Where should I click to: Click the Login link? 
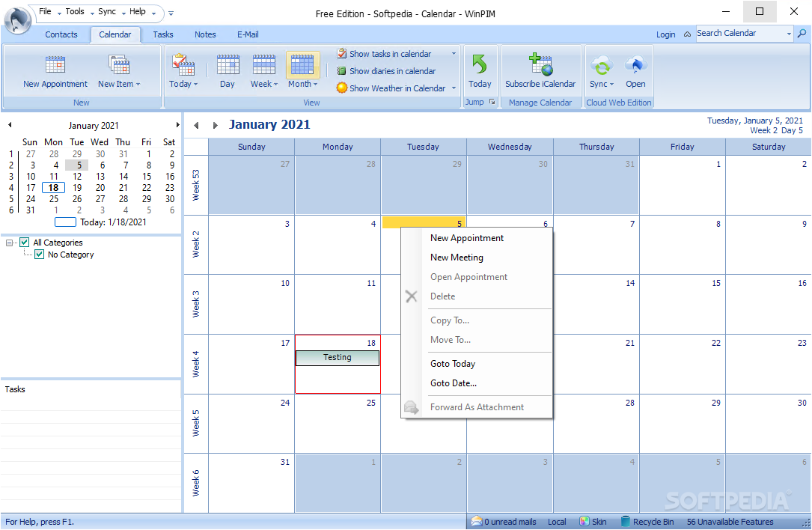(x=665, y=34)
